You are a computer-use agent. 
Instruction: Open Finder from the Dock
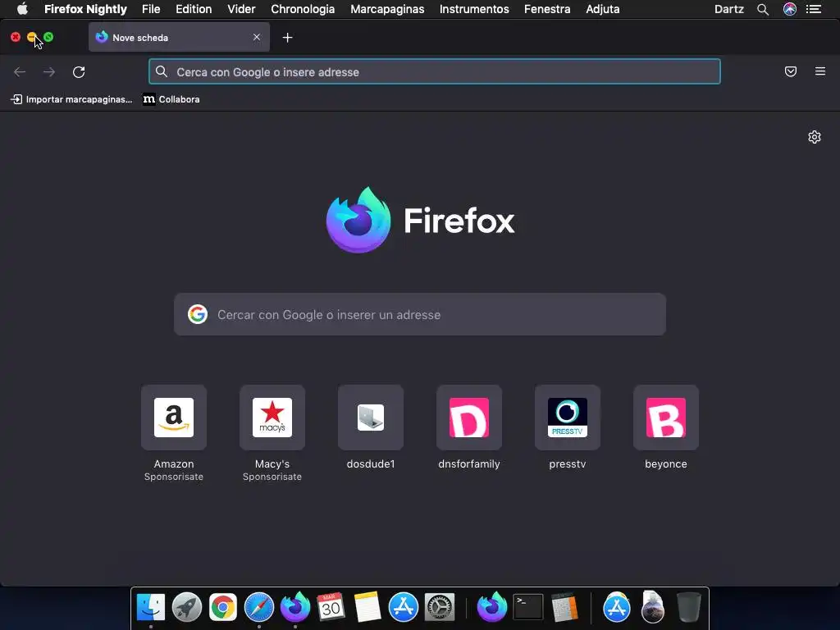[x=151, y=607]
